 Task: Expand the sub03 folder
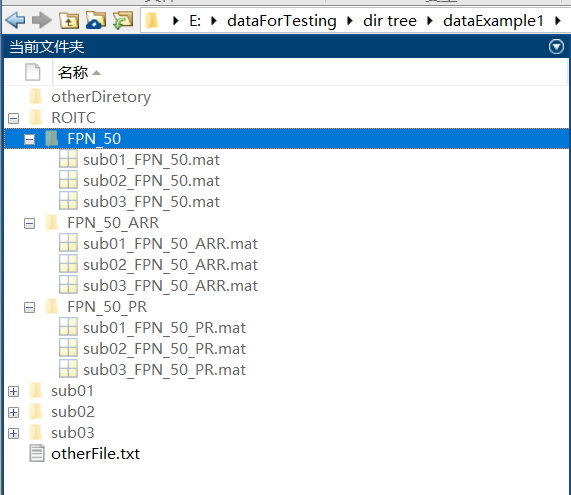point(13,433)
